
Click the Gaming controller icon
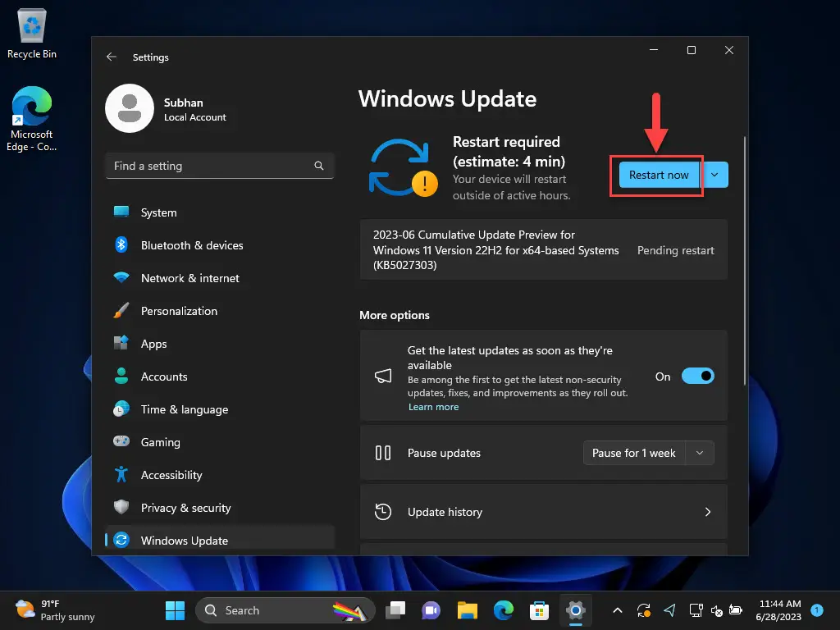pos(121,442)
